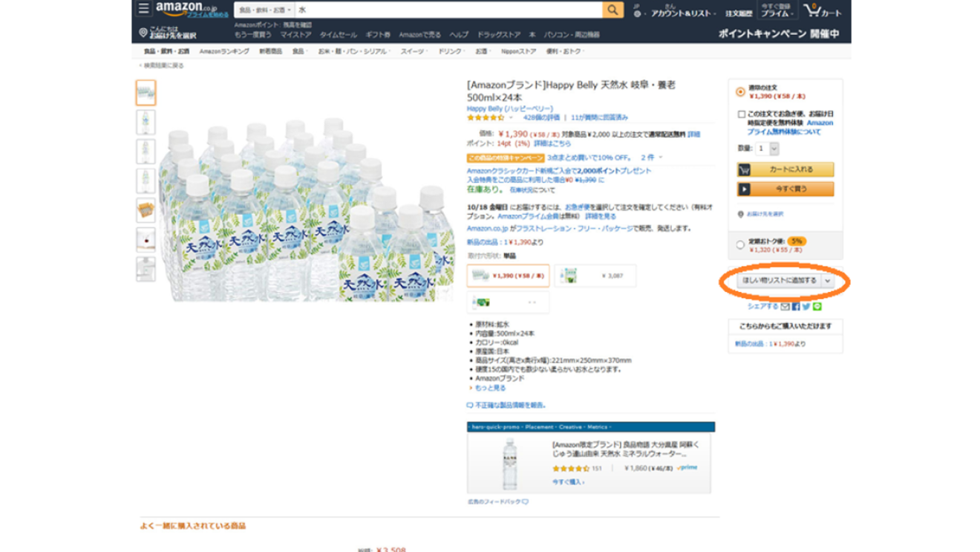Viewport: 980px width, 552px height.
Task: Click the delivery address pin icon in header
Action: tap(143, 33)
